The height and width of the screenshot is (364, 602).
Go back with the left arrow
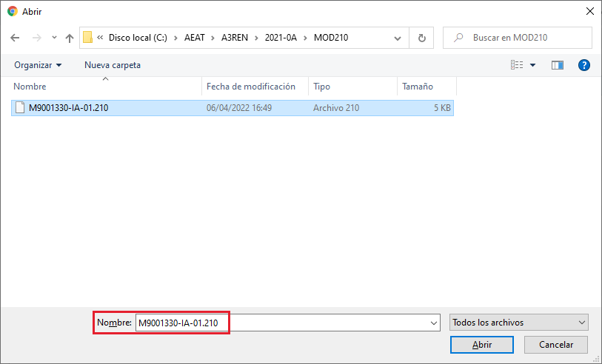point(15,38)
